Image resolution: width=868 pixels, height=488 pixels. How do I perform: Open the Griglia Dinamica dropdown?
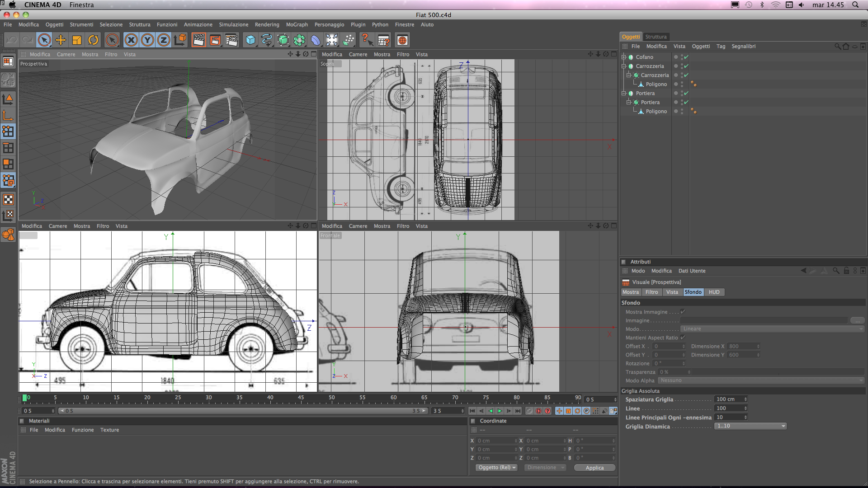pyautogui.click(x=750, y=426)
